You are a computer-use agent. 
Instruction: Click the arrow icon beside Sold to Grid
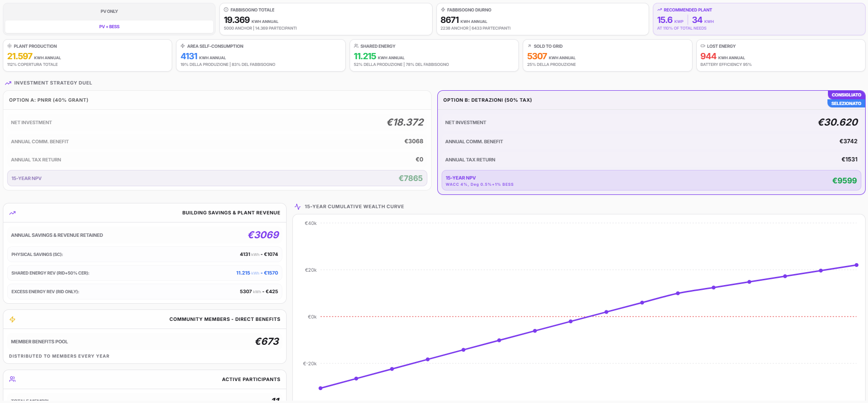click(529, 46)
